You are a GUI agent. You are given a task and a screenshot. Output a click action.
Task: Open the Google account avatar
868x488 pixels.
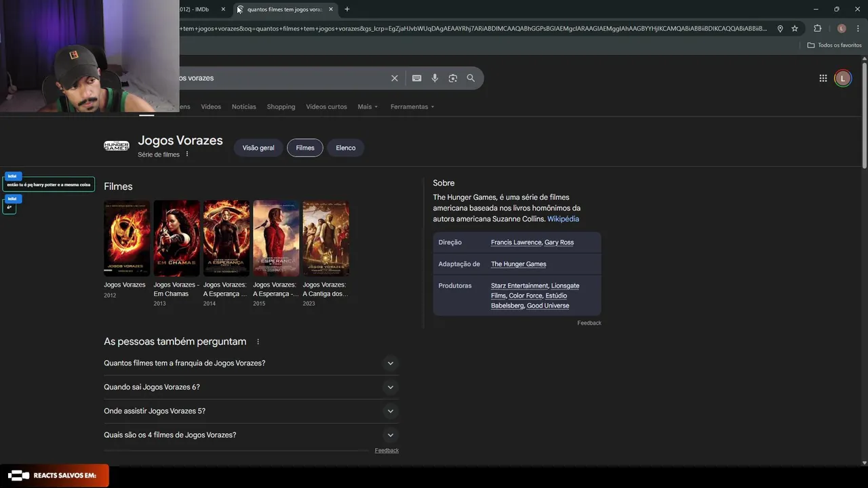(843, 78)
